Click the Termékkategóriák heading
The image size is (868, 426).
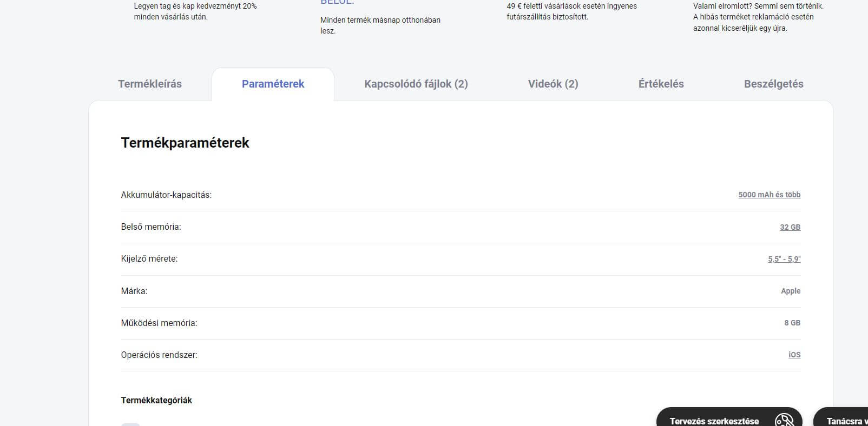tap(156, 400)
